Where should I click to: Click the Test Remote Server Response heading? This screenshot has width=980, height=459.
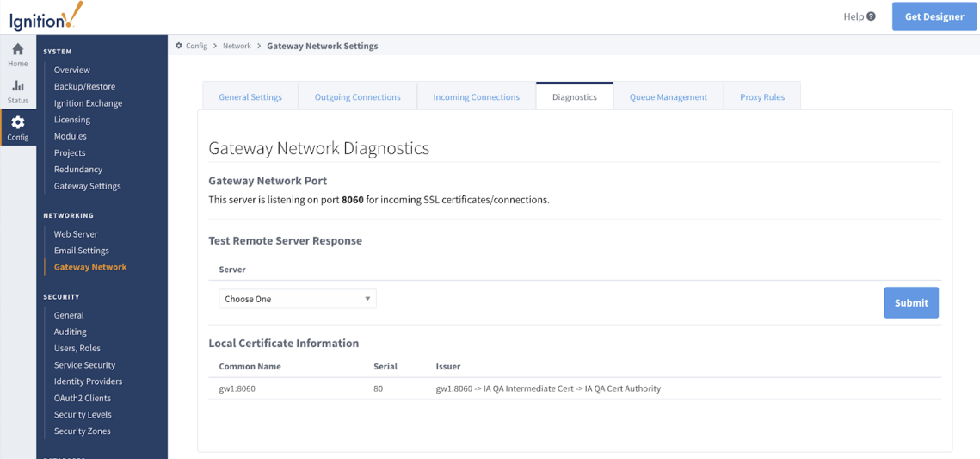click(285, 240)
